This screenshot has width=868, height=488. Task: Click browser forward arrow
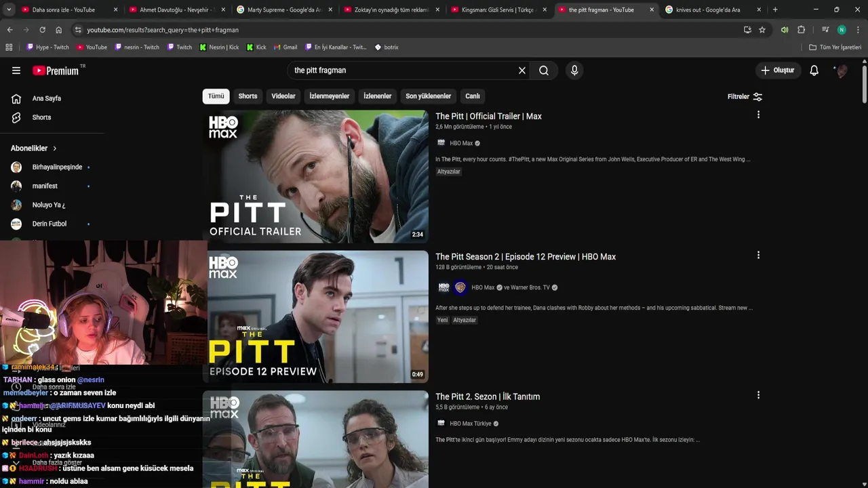(x=26, y=30)
